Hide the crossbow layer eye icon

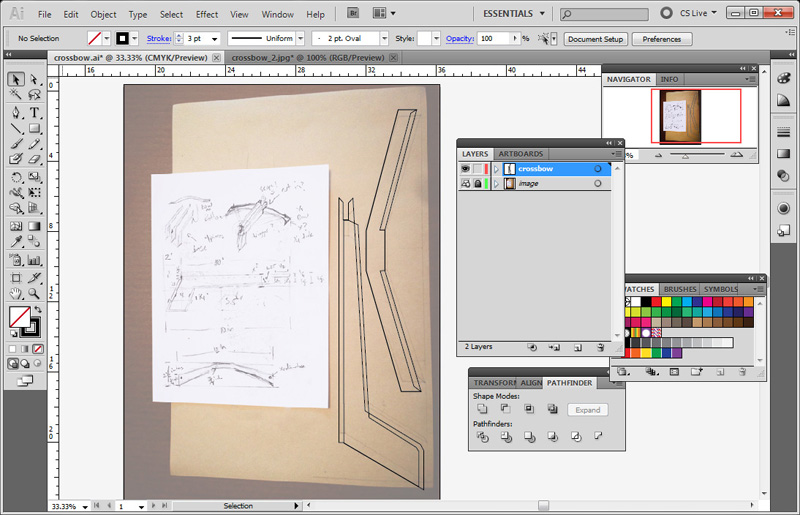point(465,168)
